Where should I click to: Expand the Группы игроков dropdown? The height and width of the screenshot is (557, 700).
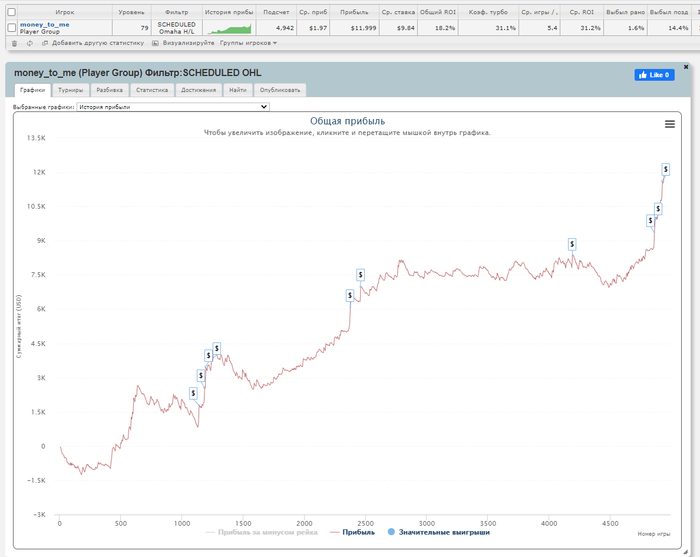pyautogui.click(x=248, y=43)
